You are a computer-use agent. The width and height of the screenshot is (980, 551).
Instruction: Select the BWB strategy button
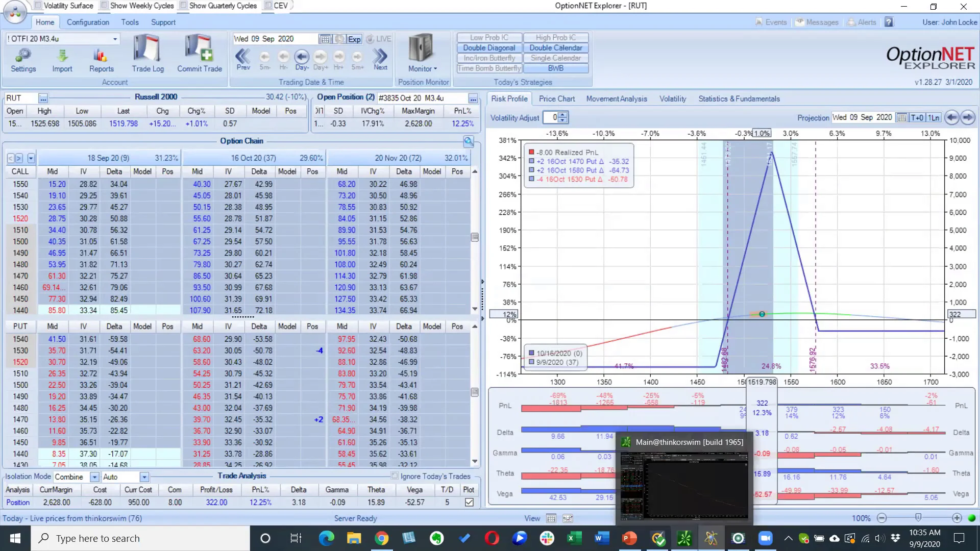(555, 68)
